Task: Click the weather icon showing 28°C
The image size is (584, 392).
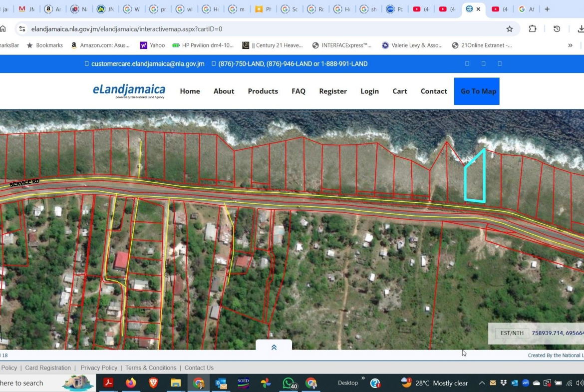Action: (x=406, y=383)
